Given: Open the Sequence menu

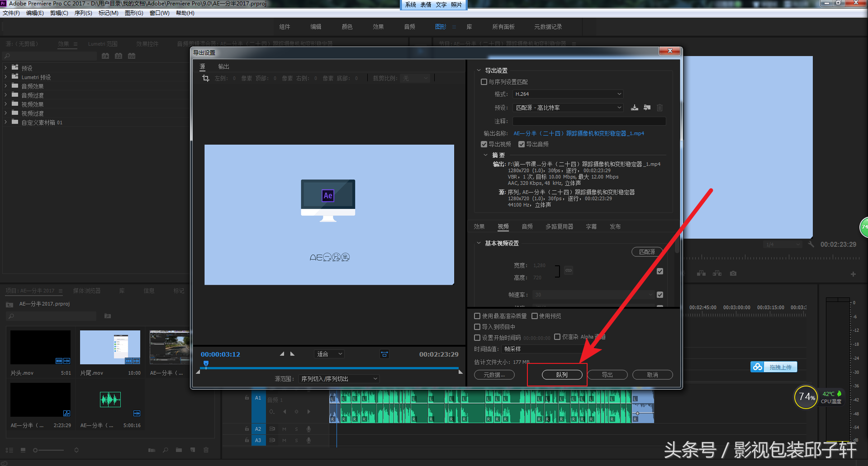Looking at the screenshot, I should 83,13.
